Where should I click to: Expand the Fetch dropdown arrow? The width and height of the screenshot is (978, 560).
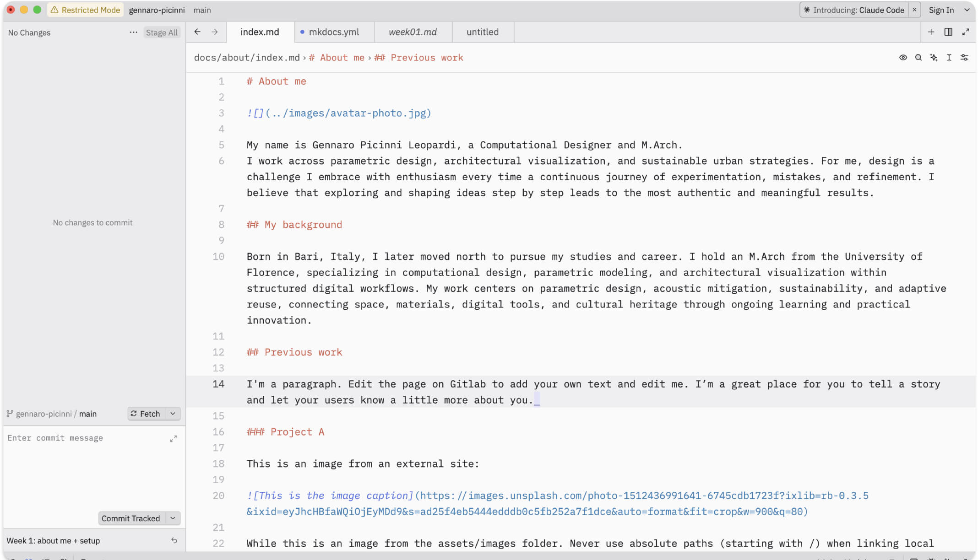click(x=173, y=414)
